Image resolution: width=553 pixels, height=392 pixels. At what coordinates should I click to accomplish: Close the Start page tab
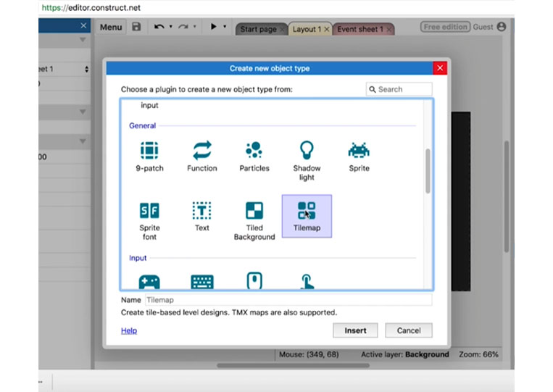282,29
